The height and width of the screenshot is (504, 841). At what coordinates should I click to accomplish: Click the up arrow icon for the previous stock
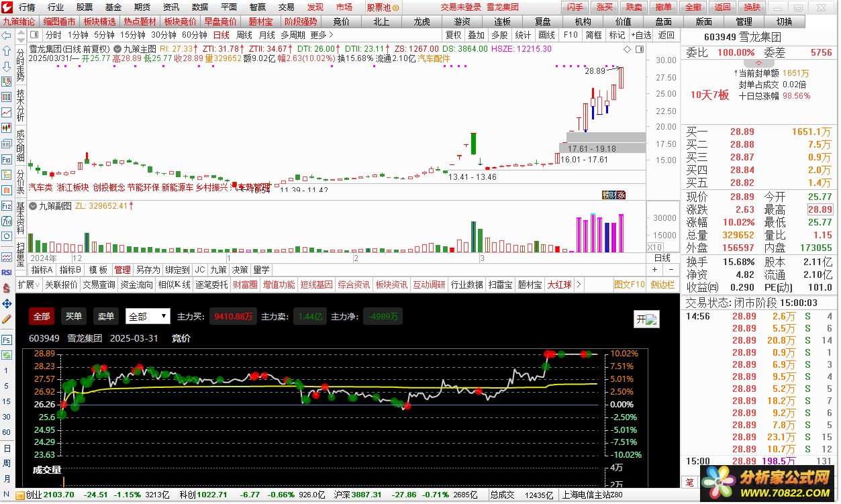tap(7, 50)
